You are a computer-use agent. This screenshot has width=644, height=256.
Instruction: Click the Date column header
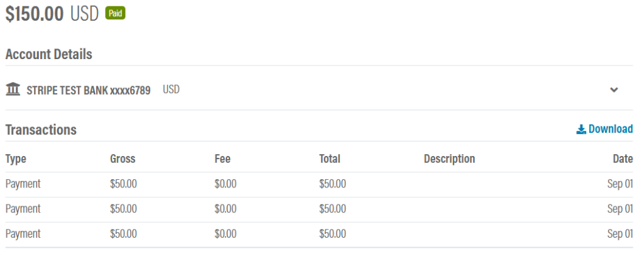tap(623, 159)
